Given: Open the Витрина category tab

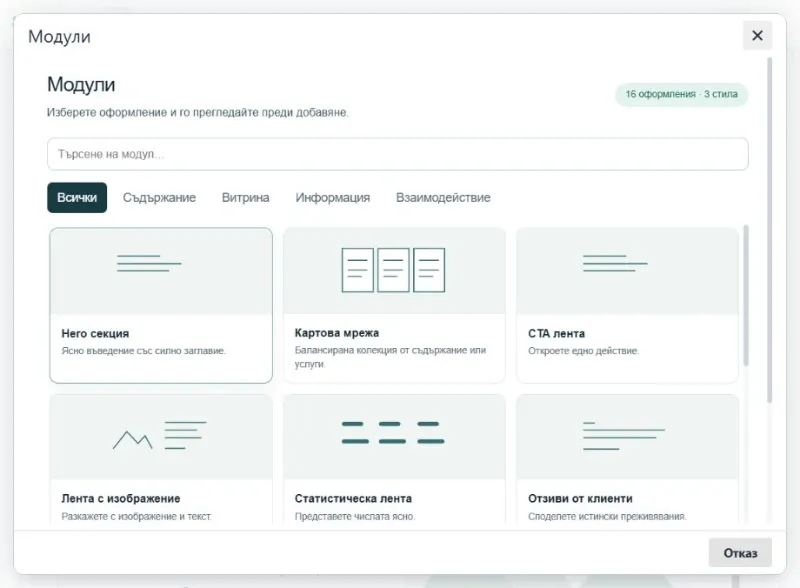Looking at the screenshot, I should click(x=245, y=198).
